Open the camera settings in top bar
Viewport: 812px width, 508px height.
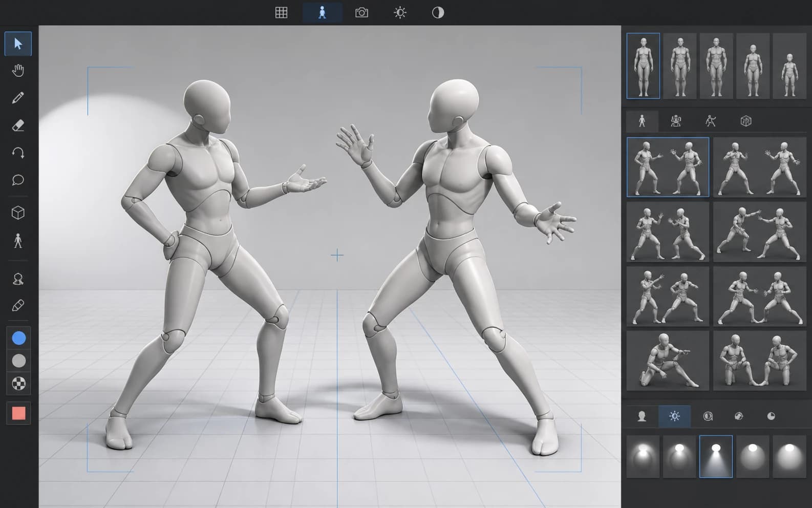tap(361, 13)
